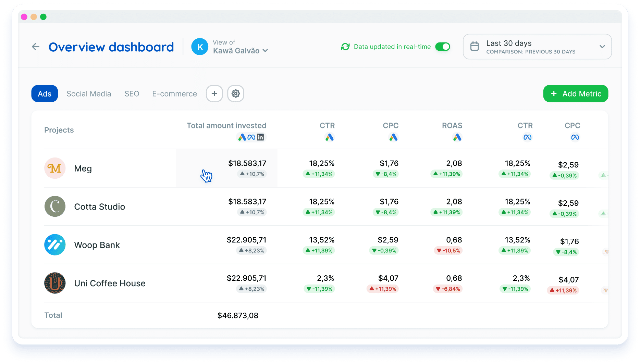Click the total value $46.873,08
640x364 pixels.
238,315
